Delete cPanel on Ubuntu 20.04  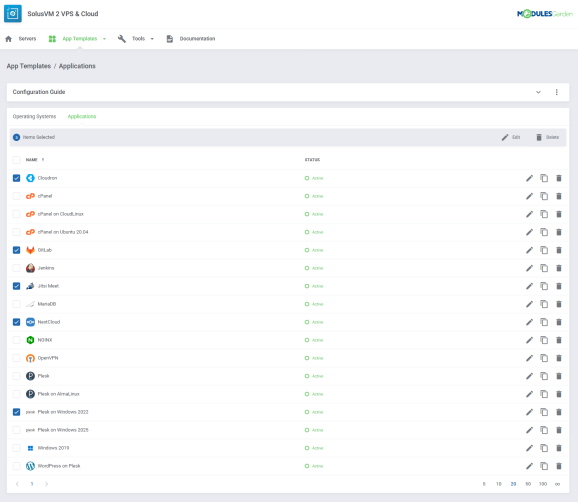pos(559,232)
